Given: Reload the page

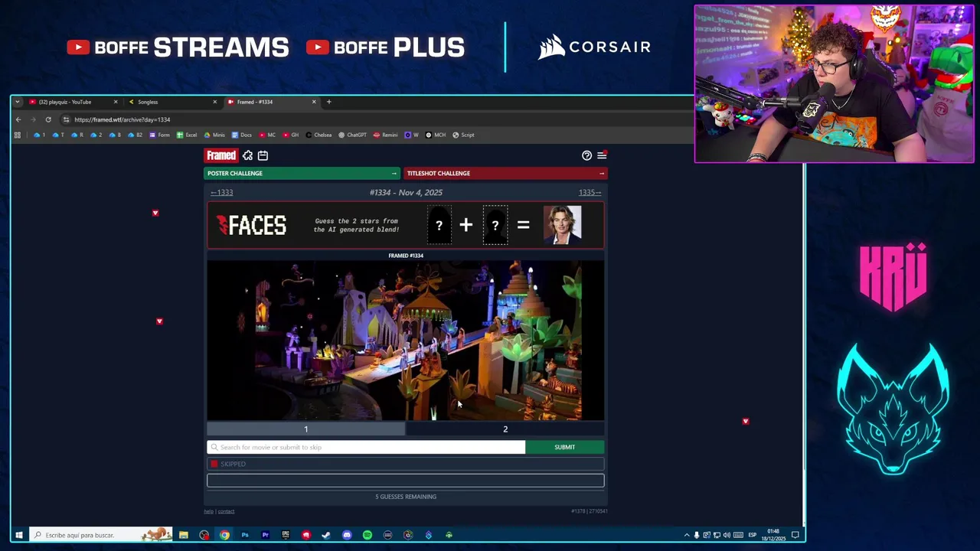Looking at the screenshot, I should click(x=48, y=119).
